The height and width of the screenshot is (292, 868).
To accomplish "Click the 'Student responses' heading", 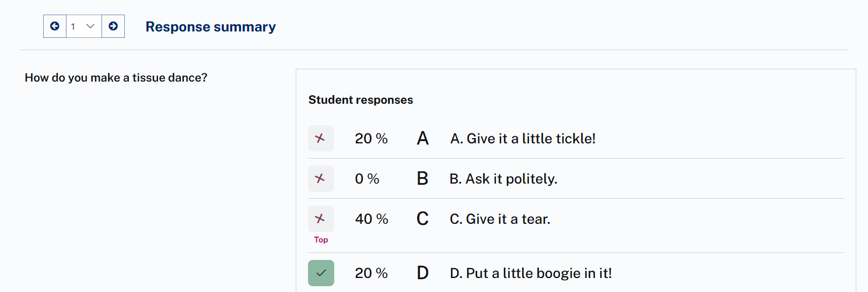I will pyautogui.click(x=360, y=100).
